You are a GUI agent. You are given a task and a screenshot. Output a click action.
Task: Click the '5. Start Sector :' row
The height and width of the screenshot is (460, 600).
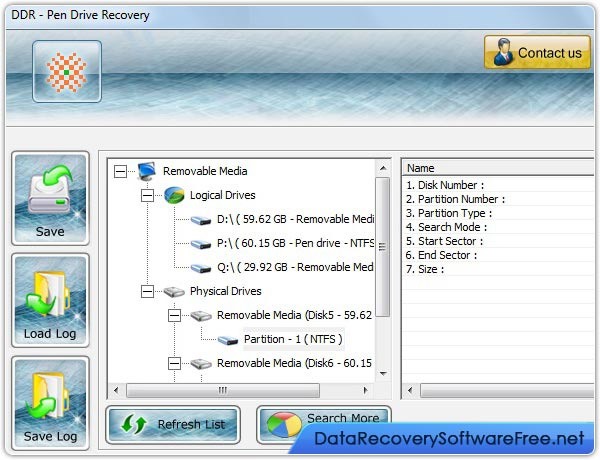[x=498, y=241]
